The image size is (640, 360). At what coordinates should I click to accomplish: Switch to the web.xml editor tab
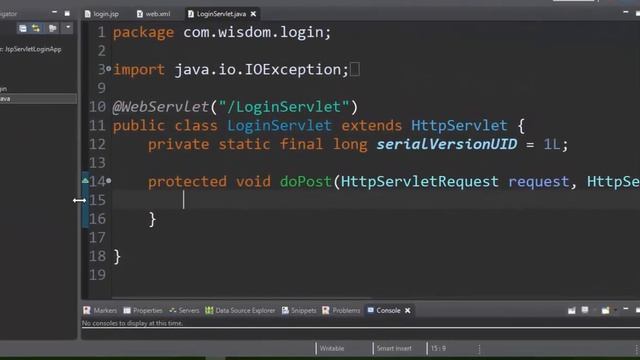153,14
